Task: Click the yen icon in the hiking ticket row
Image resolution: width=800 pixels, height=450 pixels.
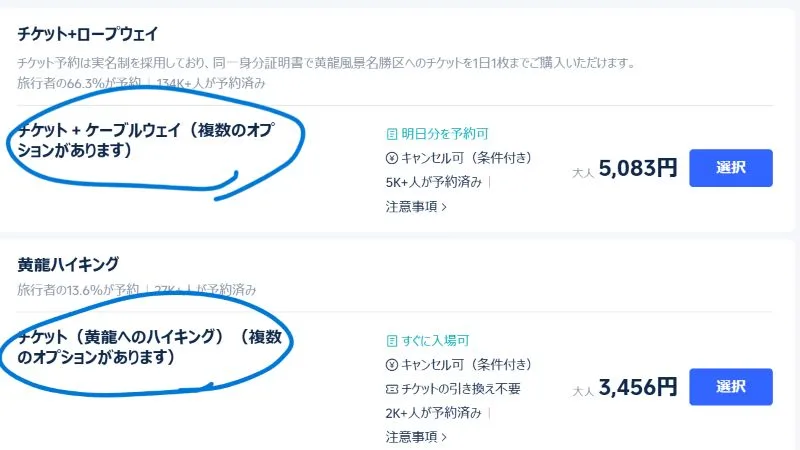Action: click(x=392, y=365)
